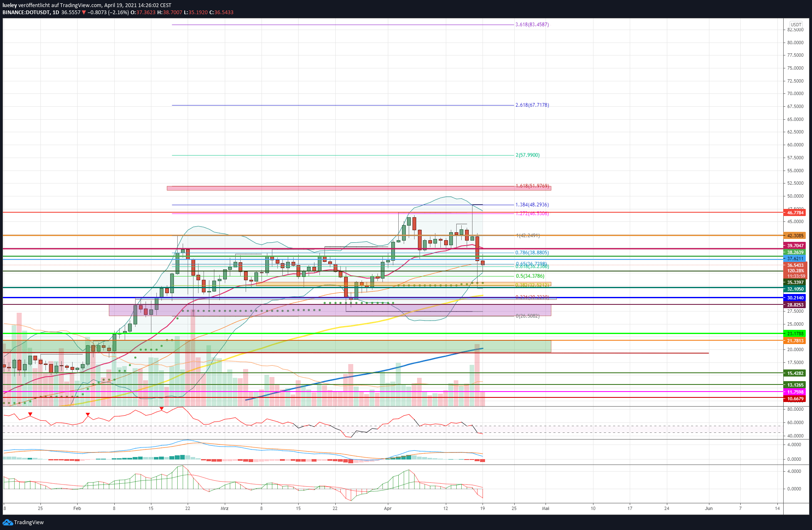Click the dark green 35.3397 price tag
Viewport: 812px width, 530px height.
click(795, 282)
